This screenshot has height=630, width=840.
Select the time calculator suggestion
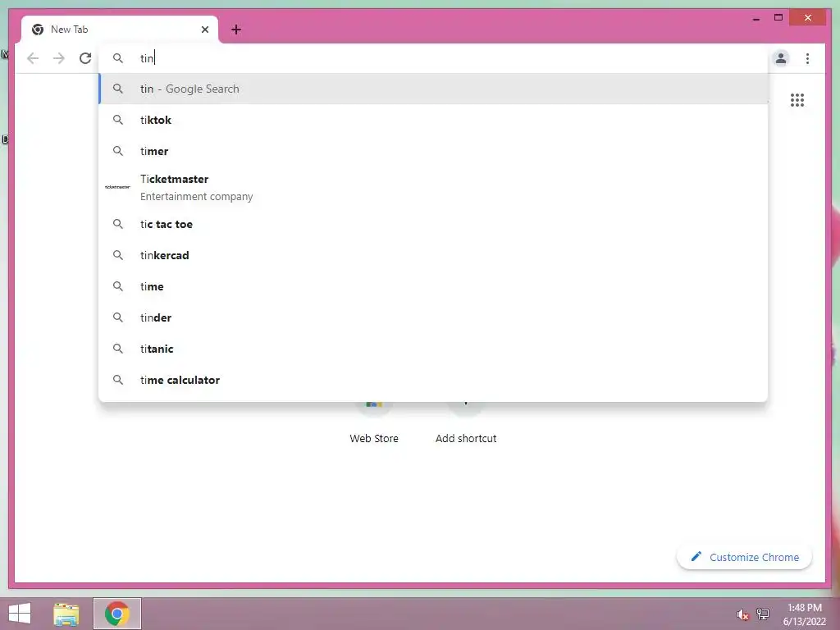[x=434, y=380]
